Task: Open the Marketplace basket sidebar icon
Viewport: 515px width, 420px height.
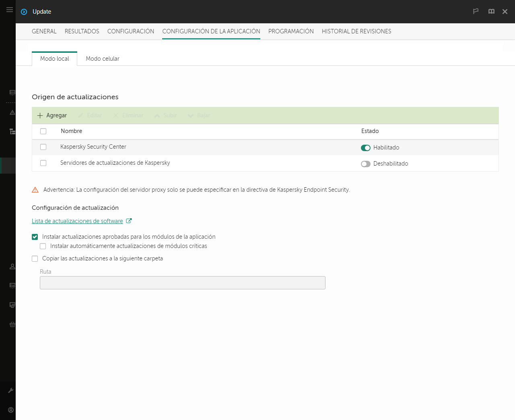Action: (12, 324)
